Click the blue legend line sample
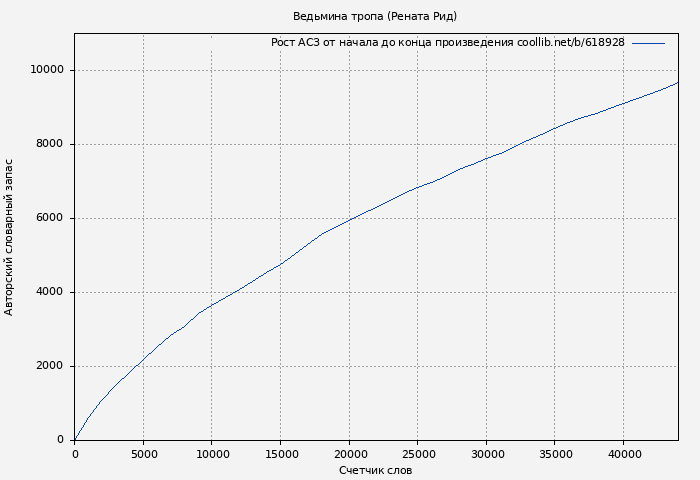The image size is (700, 480). tap(648, 43)
